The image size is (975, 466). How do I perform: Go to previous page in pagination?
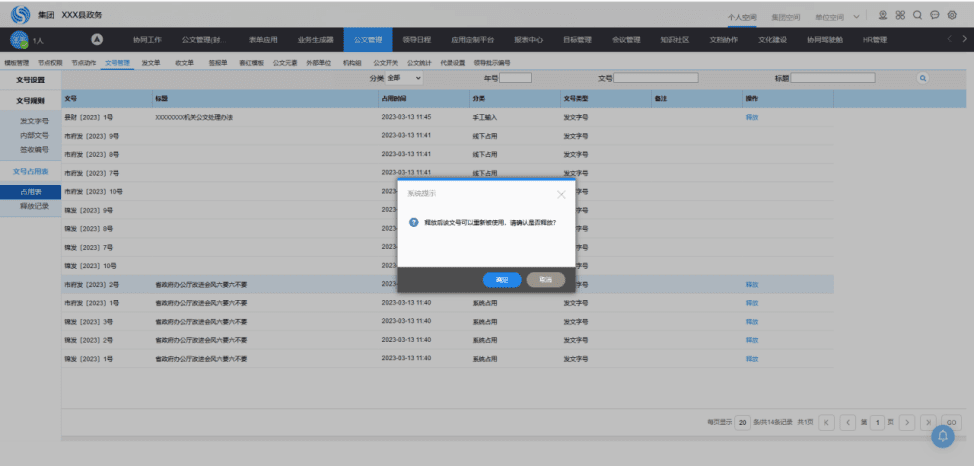848,422
